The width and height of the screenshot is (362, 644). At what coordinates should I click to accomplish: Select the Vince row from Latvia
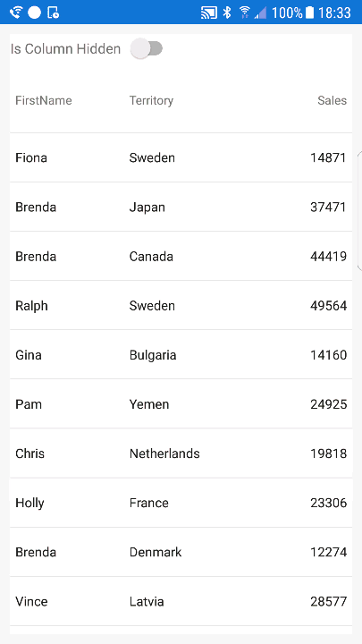coord(181,602)
